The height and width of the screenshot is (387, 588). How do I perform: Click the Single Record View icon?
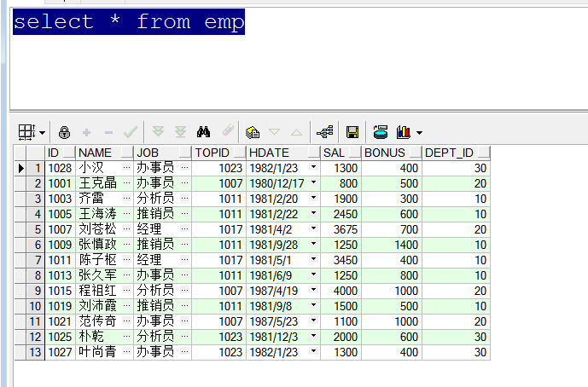252,132
